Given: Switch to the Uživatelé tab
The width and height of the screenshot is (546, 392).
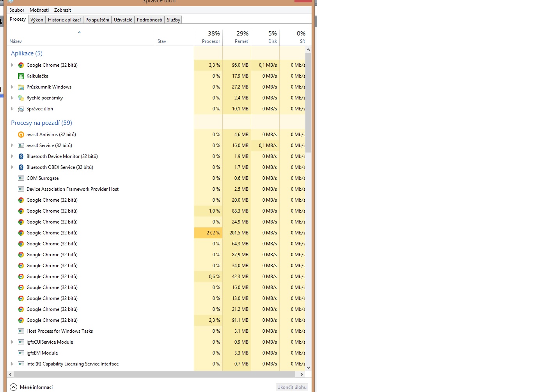Looking at the screenshot, I should 123,20.
